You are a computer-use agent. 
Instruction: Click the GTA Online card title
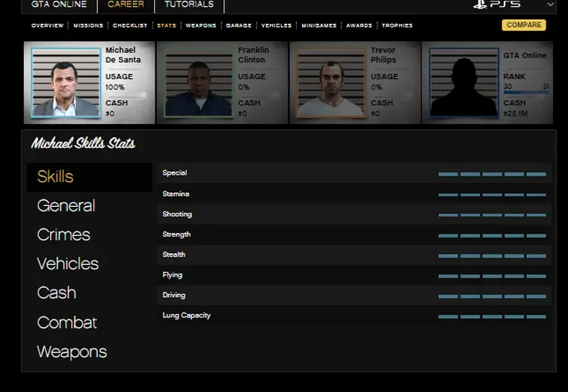click(525, 55)
